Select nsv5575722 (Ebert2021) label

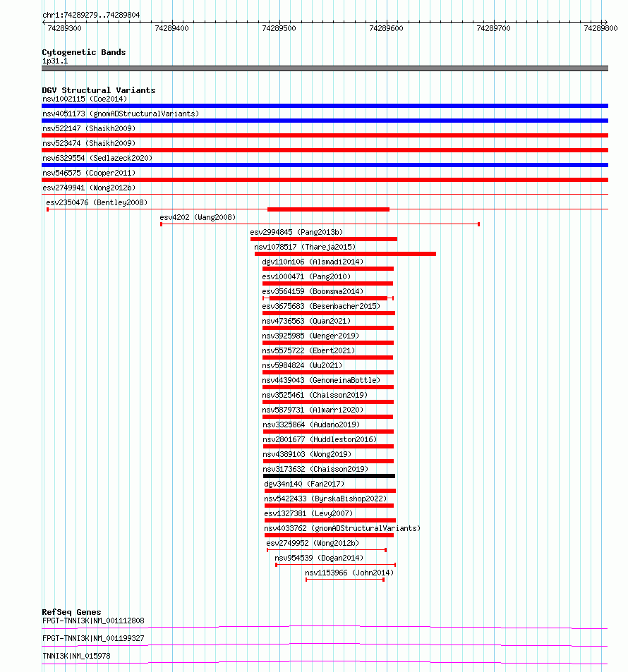[308, 350]
